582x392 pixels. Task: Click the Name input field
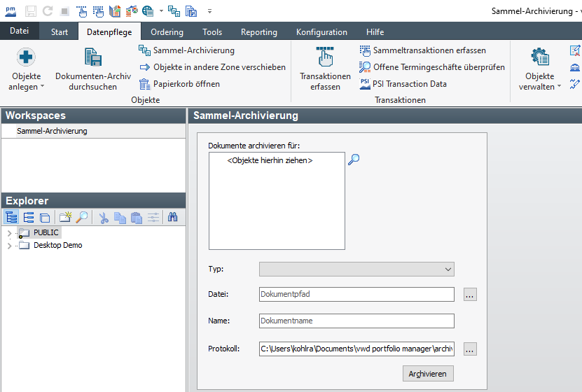[x=356, y=321]
